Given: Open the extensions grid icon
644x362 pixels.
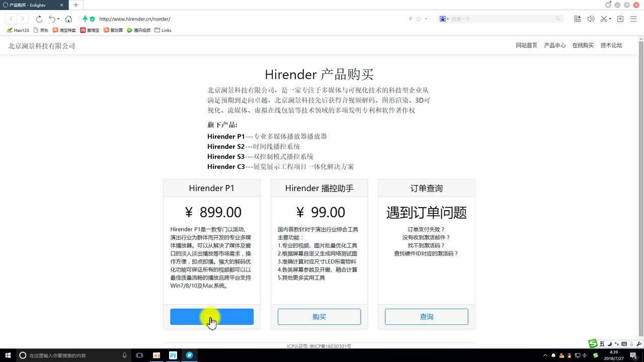Looking at the screenshot, I should point(577,19).
